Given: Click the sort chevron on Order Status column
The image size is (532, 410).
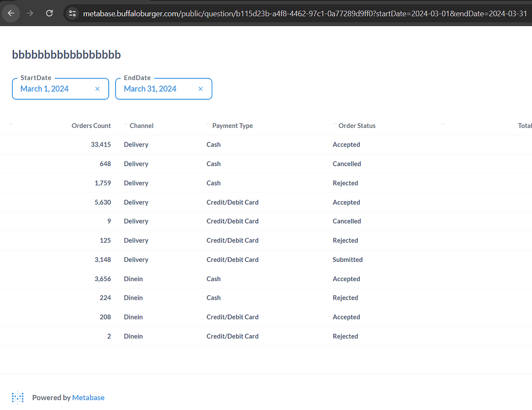Looking at the screenshot, I should point(334,125).
